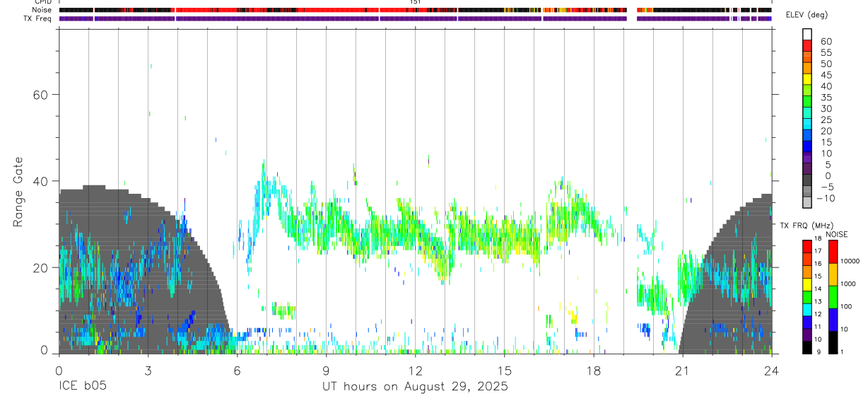The height and width of the screenshot is (401, 868).
Task: Click the ELEV legend value 50
Action: click(826, 64)
